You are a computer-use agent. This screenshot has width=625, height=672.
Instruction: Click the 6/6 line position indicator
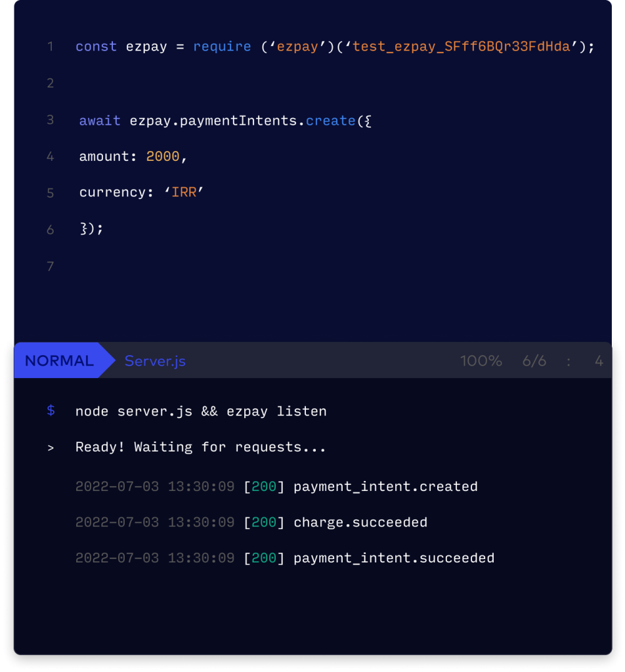click(x=534, y=361)
